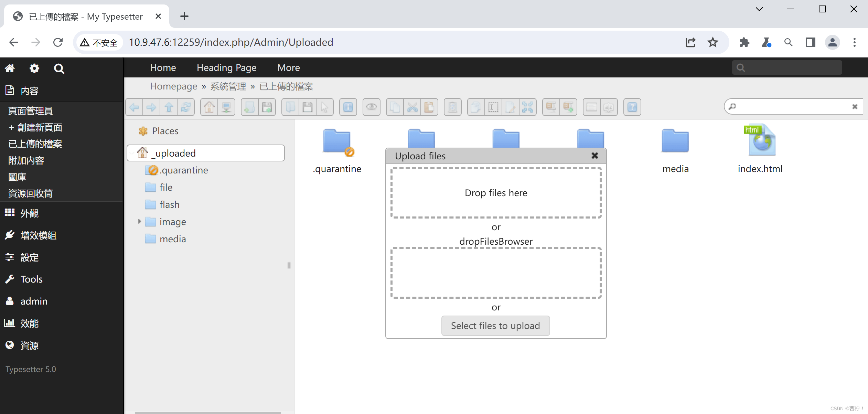
Task: Clear the file manager search box
Action: 855,107
